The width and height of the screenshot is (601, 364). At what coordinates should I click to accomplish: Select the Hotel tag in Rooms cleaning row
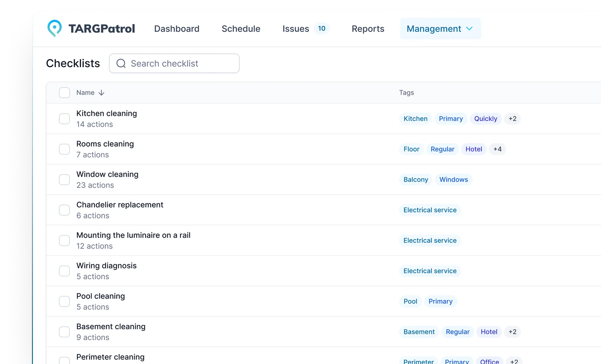coord(474,149)
